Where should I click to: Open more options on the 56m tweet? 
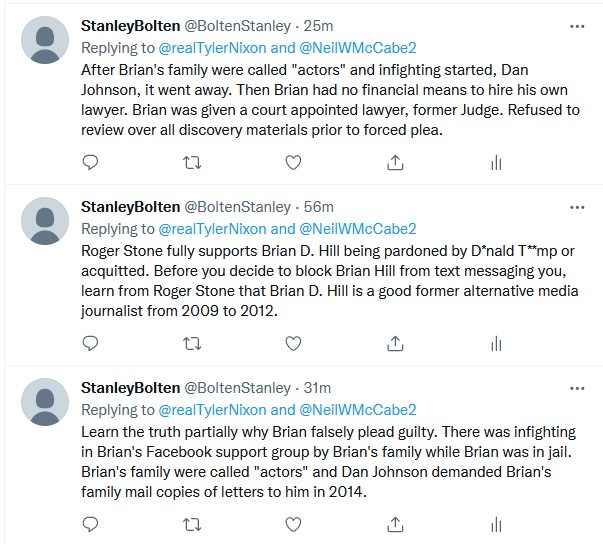pyautogui.click(x=577, y=208)
